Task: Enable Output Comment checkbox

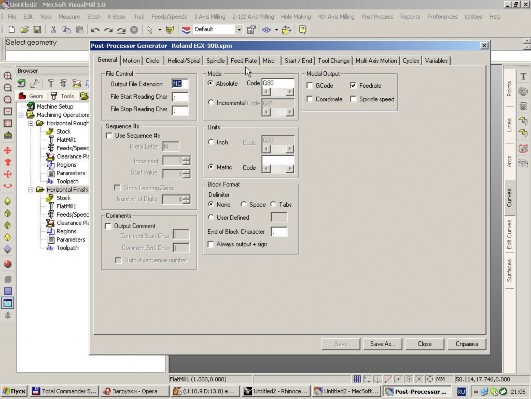Action: (x=108, y=226)
